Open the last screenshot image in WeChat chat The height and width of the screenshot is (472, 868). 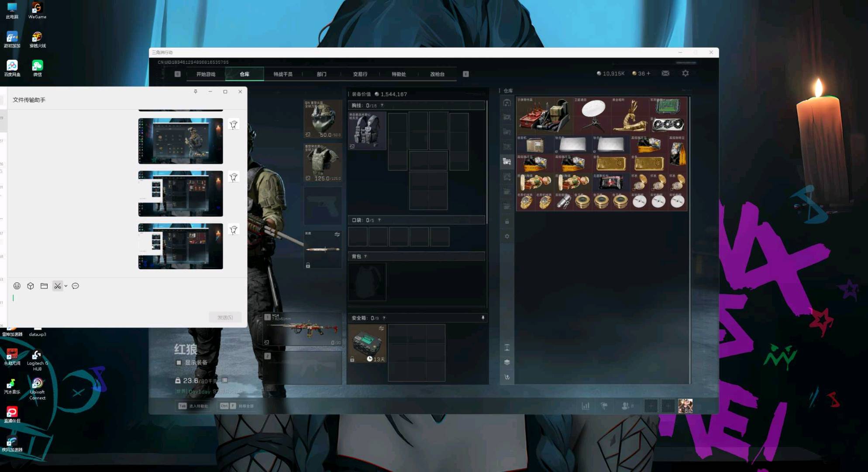(180, 246)
